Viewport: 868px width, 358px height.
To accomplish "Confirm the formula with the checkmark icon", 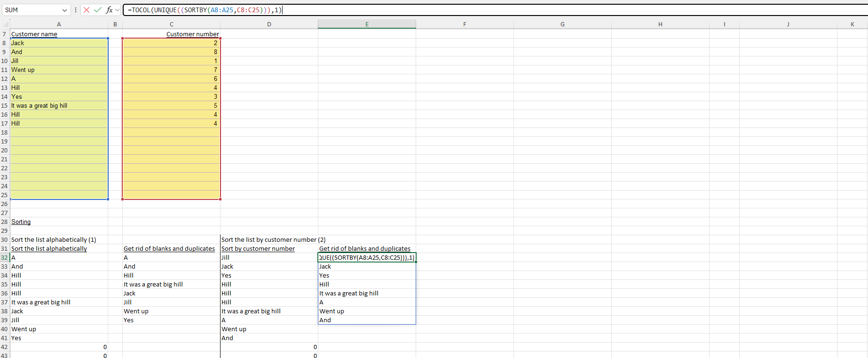I will (98, 10).
